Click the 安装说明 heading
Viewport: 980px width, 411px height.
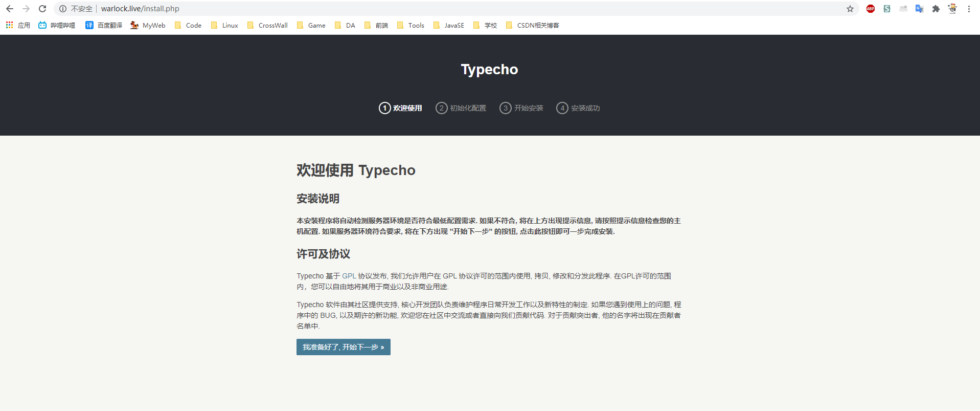coord(318,199)
